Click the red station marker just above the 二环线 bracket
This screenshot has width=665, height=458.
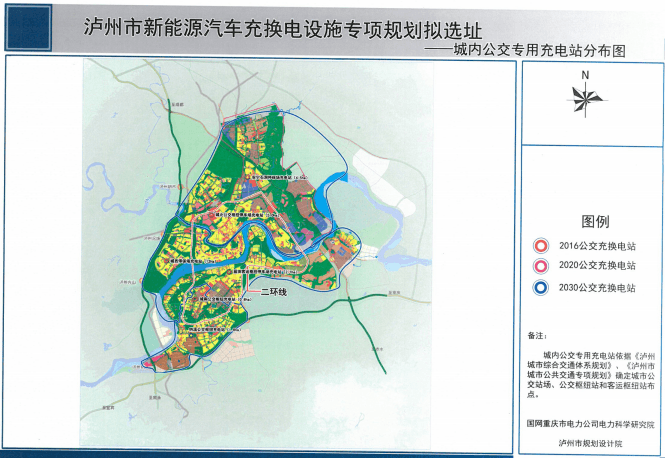pos(229,272)
